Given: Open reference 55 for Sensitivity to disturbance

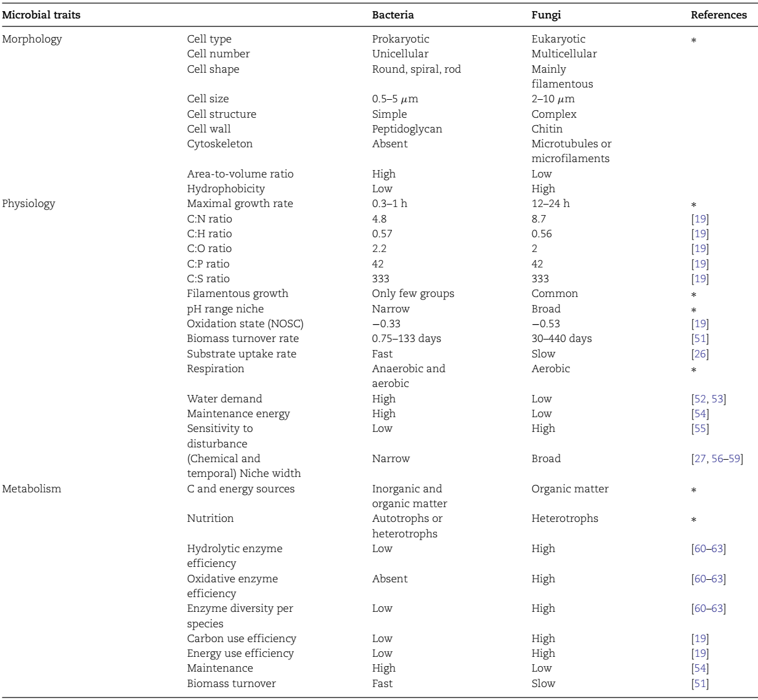Looking at the screenshot, I should (x=700, y=428).
